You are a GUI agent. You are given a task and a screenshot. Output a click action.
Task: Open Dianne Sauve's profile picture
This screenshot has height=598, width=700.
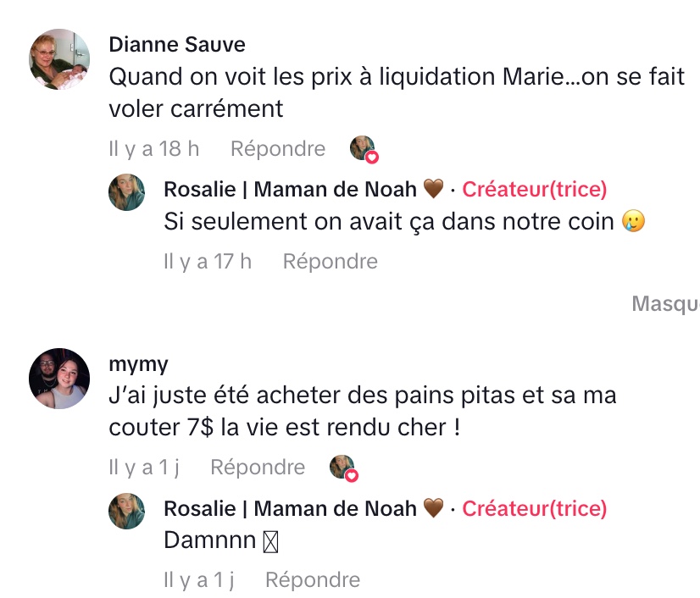(x=59, y=59)
